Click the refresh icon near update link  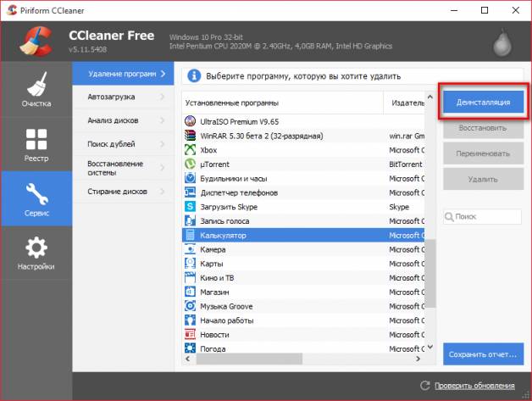coord(424,386)
